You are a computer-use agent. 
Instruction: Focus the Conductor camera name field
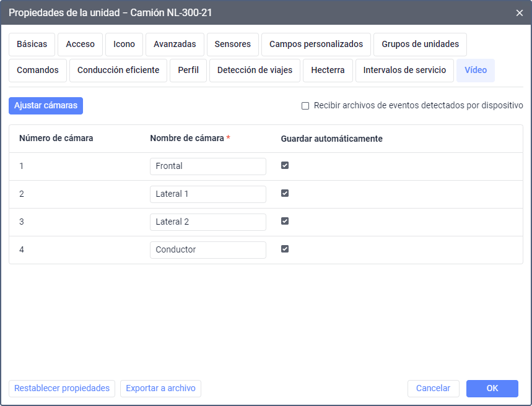coord(208,249)
